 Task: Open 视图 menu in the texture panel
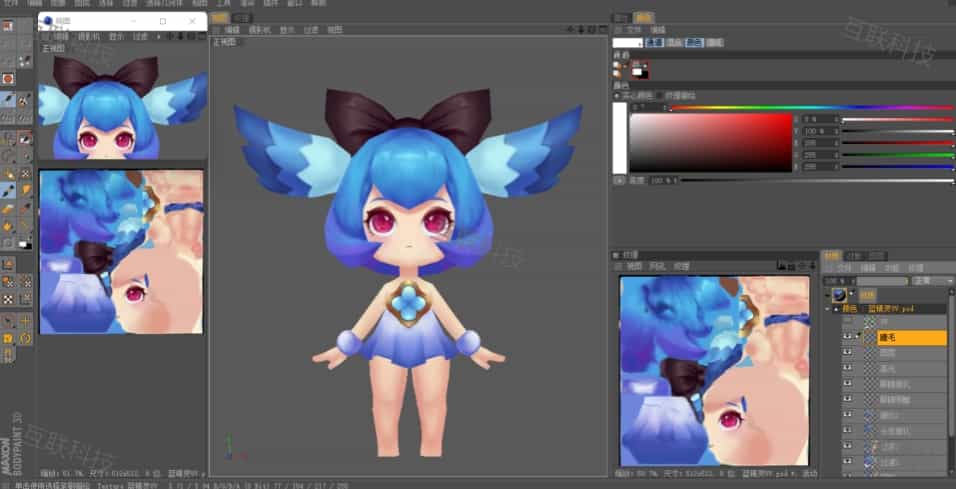tap(635, 266)
